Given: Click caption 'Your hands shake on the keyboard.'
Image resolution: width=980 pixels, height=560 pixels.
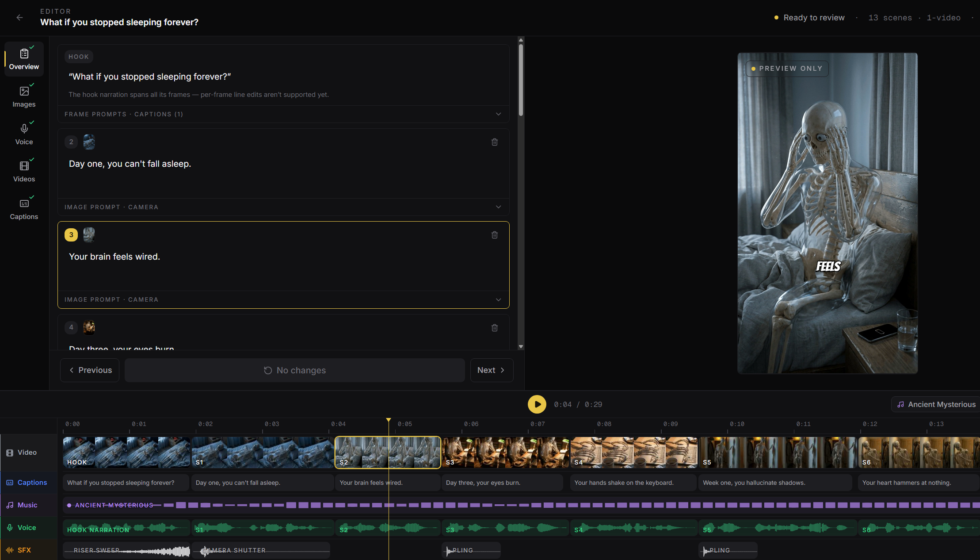Looking at the screenshot, I should [633, 483].
